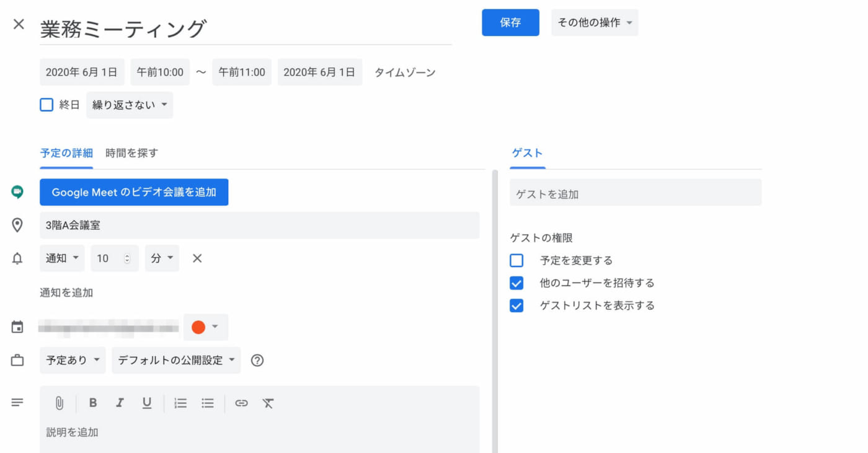Open the デフォルトの公開設定 dropdown
868x453 pixels.
[176, 360]
